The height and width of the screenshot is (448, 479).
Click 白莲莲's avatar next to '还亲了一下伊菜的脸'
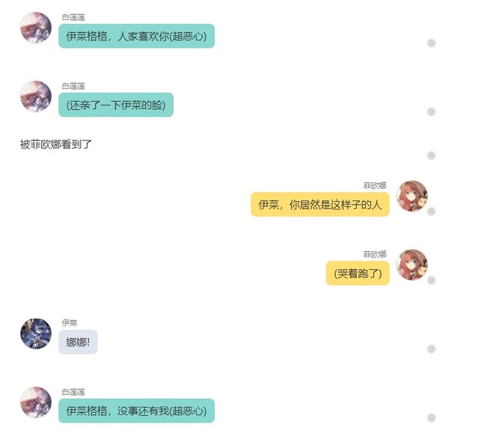click(x=36, y=96)
